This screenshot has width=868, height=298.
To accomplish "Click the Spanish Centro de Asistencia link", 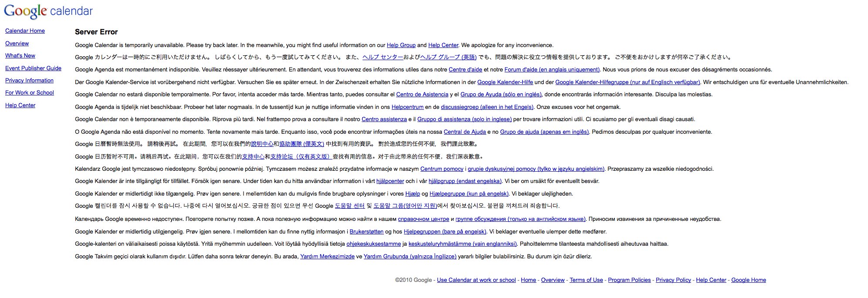I will click(x=422, y=95).
